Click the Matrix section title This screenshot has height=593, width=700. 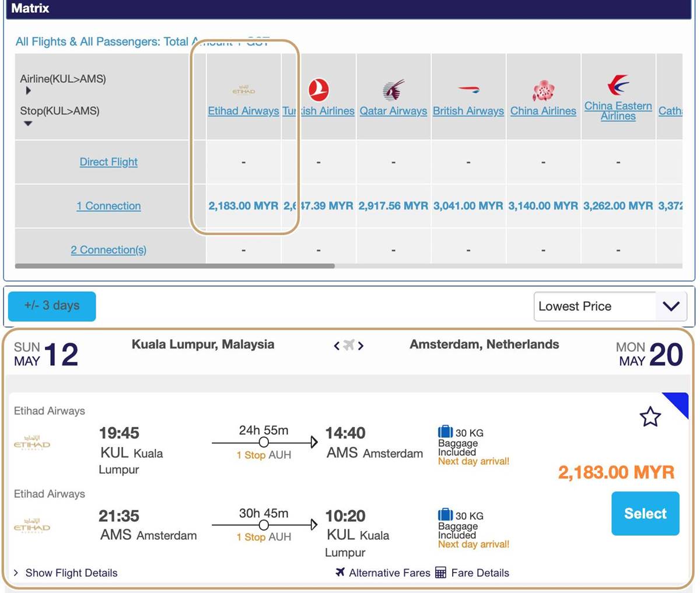30,8
